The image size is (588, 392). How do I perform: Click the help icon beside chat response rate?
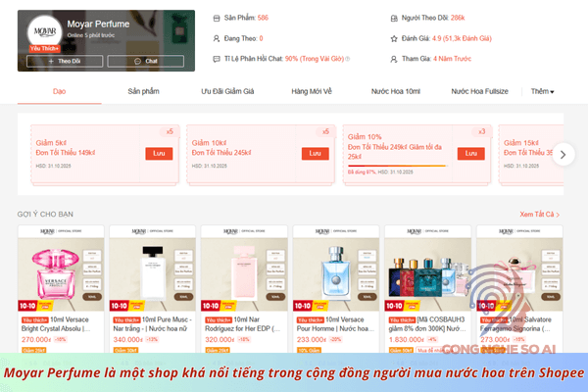(348, 59)
